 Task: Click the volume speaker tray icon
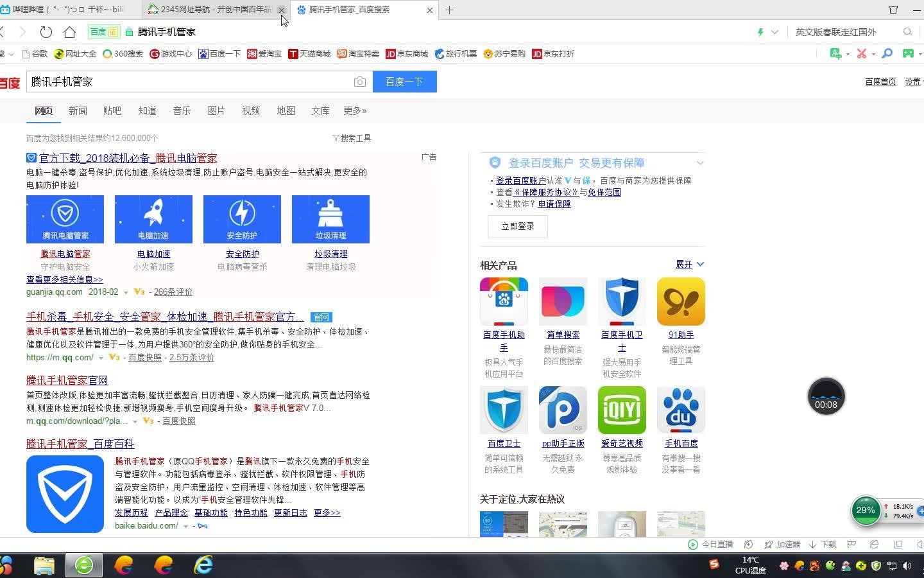(907, 566)
